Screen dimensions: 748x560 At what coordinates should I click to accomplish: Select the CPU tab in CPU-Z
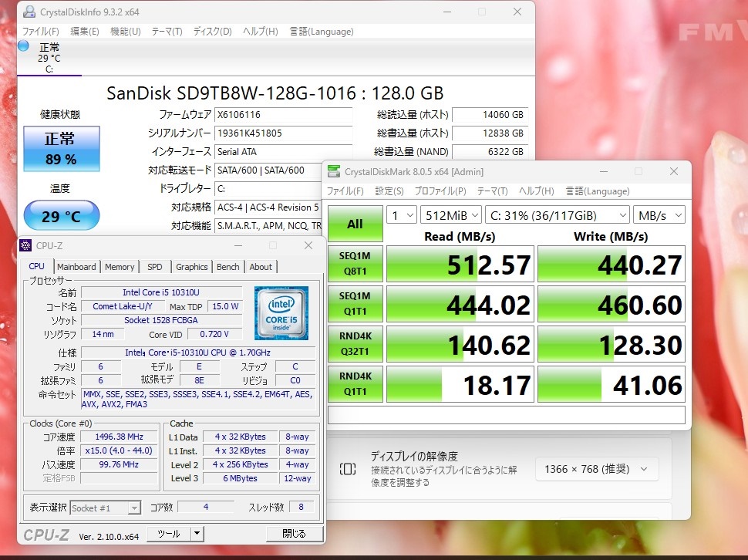(x=37, y=266)
